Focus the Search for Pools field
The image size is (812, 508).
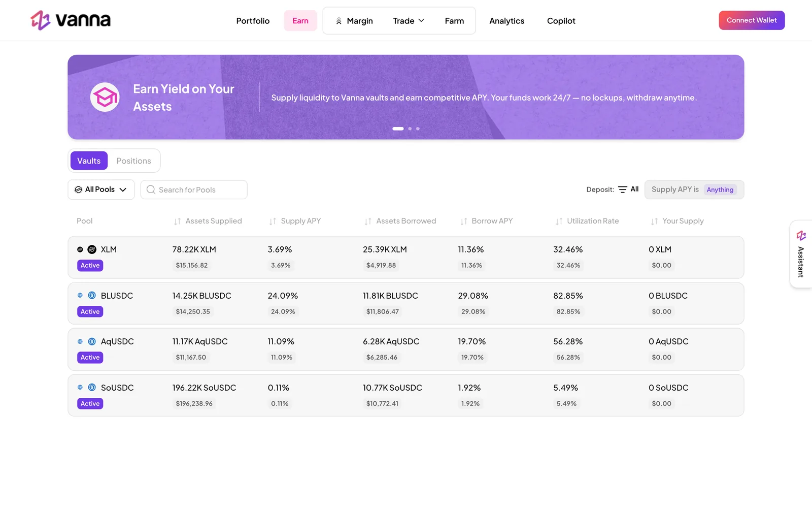tap(194, 189)
